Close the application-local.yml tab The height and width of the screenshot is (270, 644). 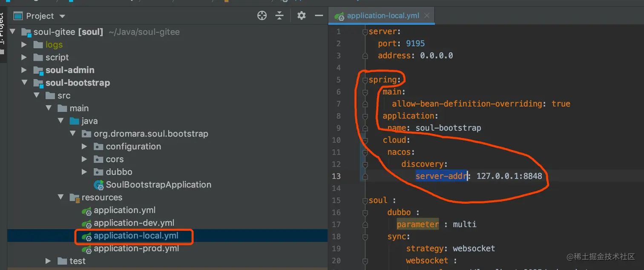pos(427,16)
